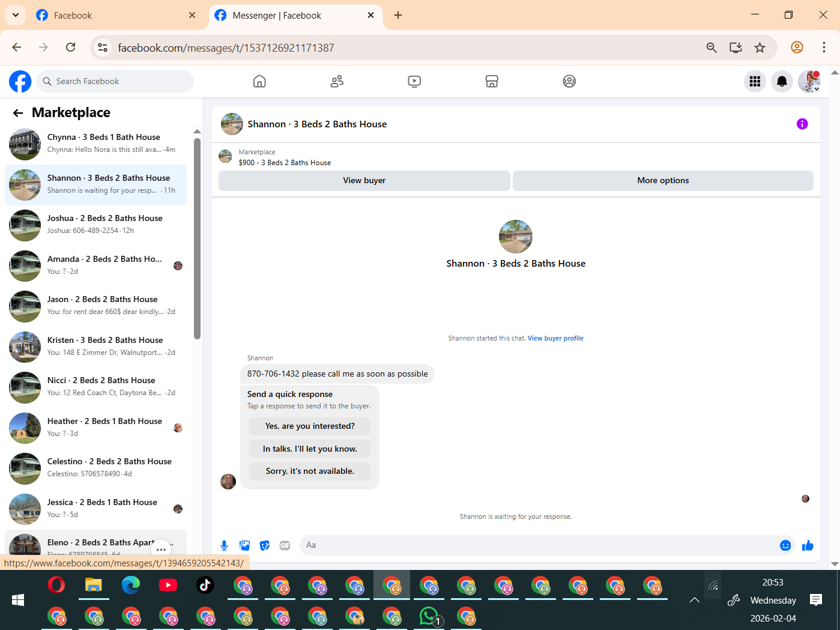The width and height of the screenshot is (840, 630).
Task: Click install app icon in address bar
Action: coord(736,47)
